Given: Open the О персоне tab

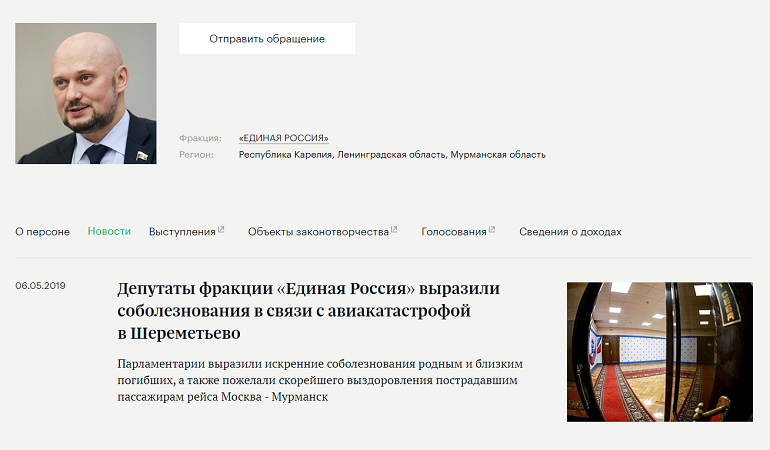Looking at the screenshot, I should (42, 232).
